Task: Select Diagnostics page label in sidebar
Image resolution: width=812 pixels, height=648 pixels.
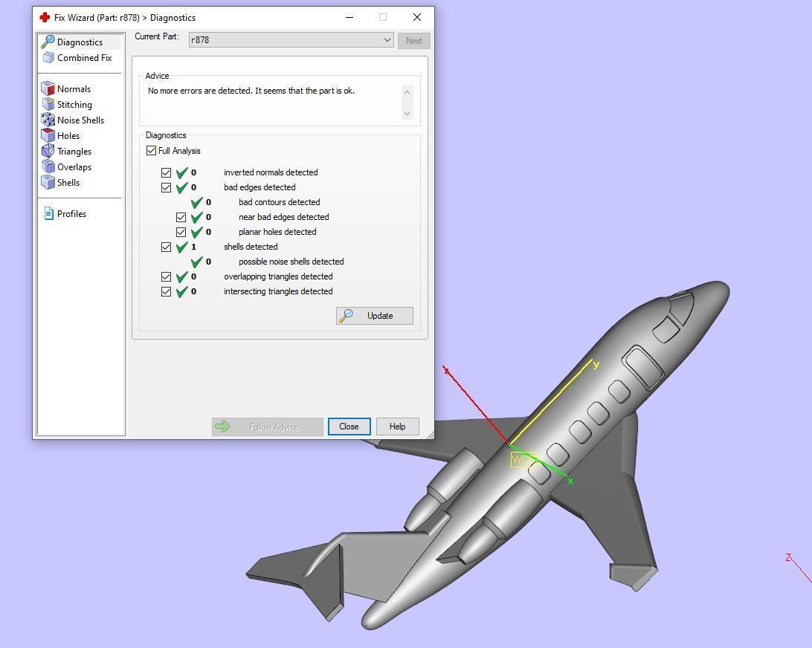Action: click(80, 42)
